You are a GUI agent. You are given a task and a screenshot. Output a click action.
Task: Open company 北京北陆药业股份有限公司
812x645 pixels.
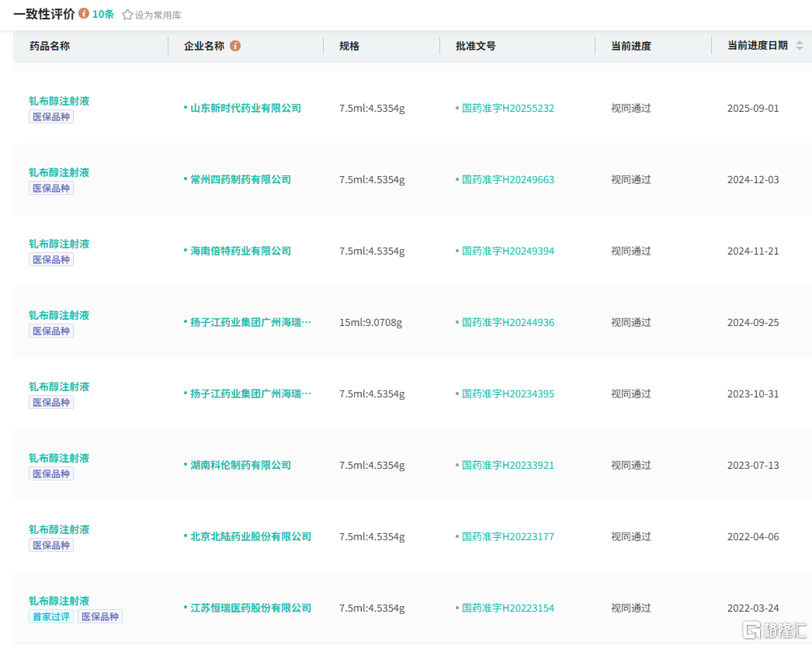pos(251,537)
